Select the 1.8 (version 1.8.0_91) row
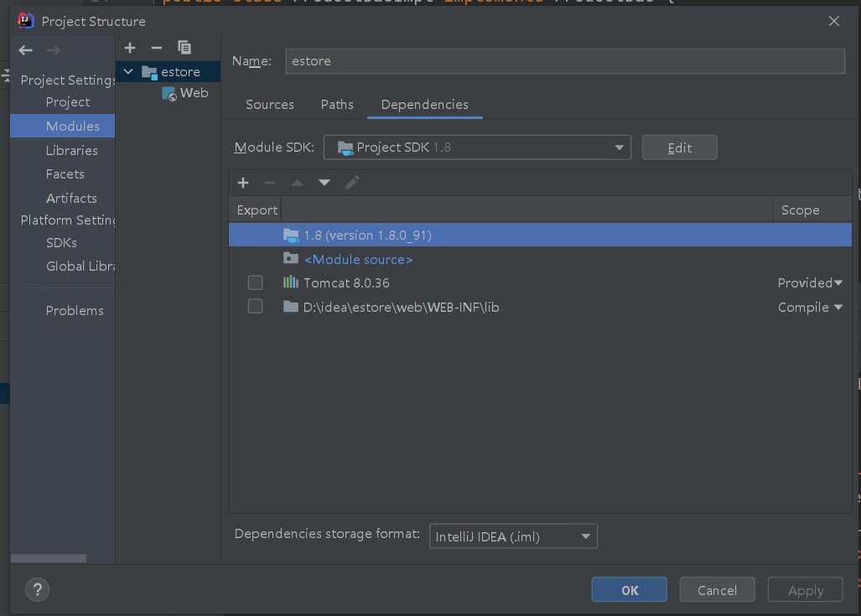 click(x=540, y=235)
